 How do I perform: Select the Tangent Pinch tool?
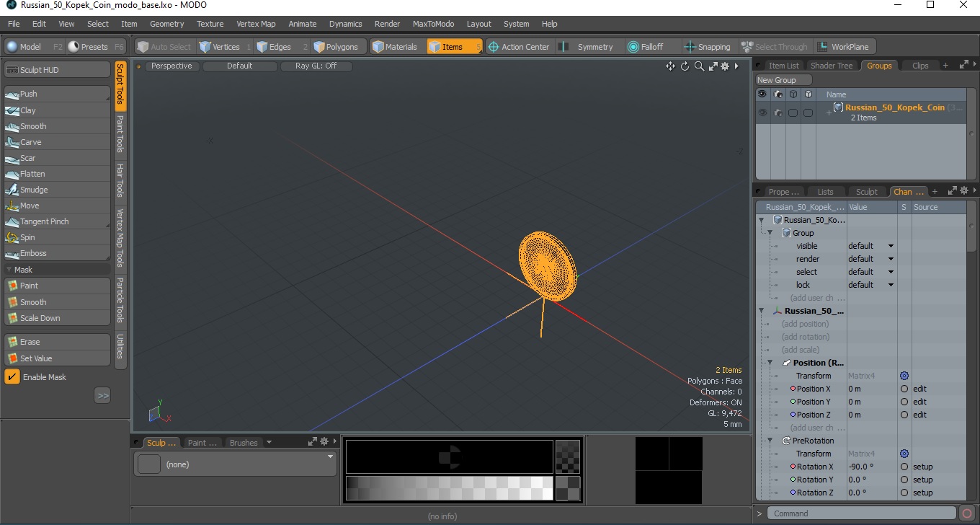[x=57, y=221]
